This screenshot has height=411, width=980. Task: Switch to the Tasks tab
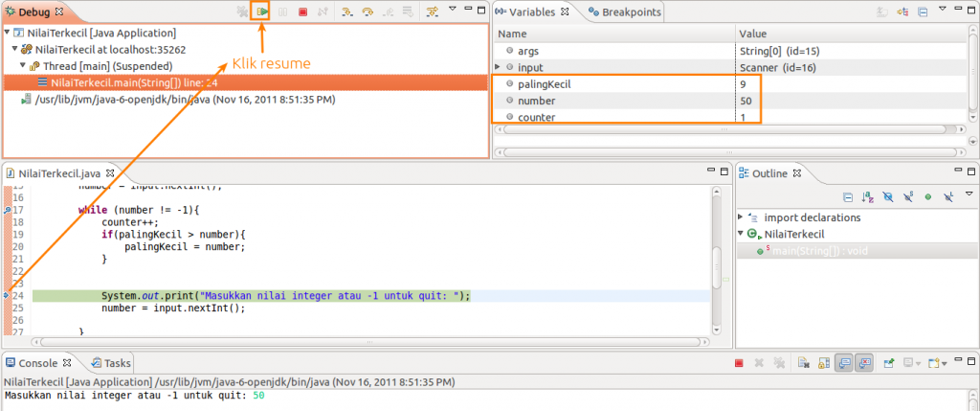(111, 363)
